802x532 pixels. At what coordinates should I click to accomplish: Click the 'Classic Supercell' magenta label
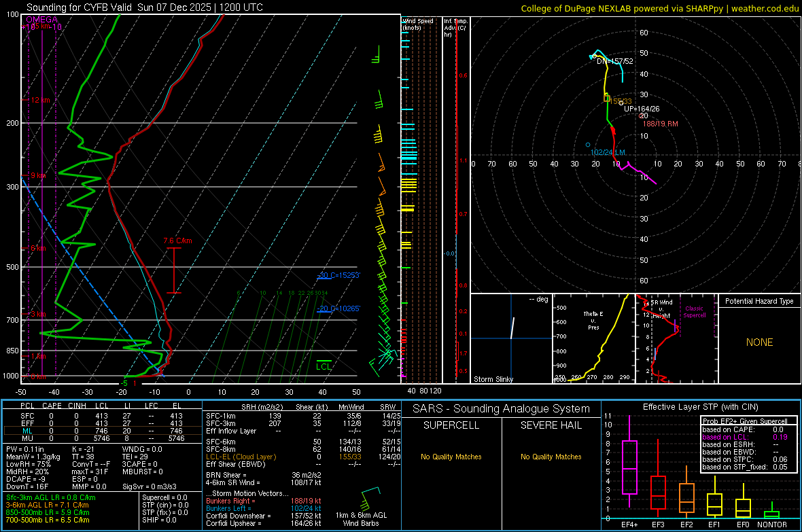click(x=694, y=312)
